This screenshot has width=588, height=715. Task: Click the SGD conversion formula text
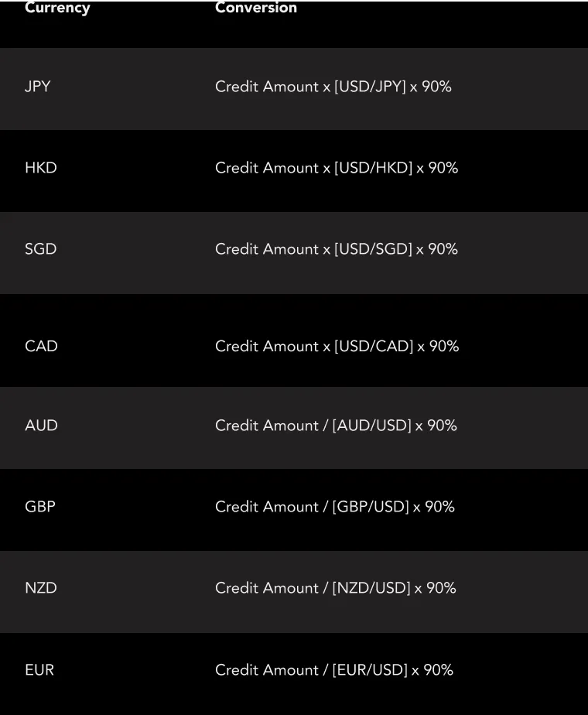337,249
